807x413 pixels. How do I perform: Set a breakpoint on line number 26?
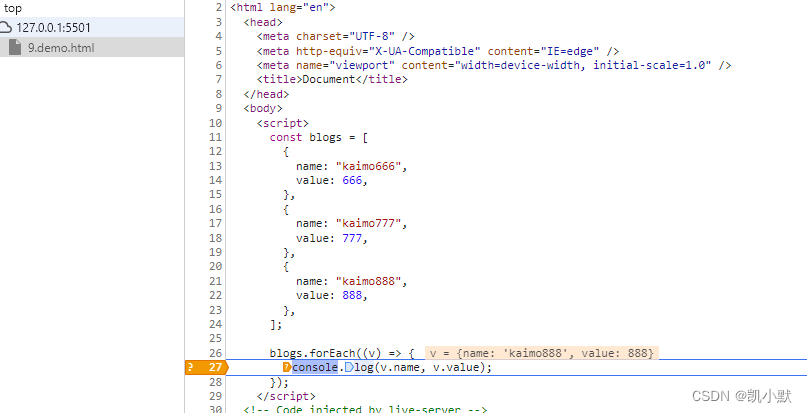pos(216,353)
